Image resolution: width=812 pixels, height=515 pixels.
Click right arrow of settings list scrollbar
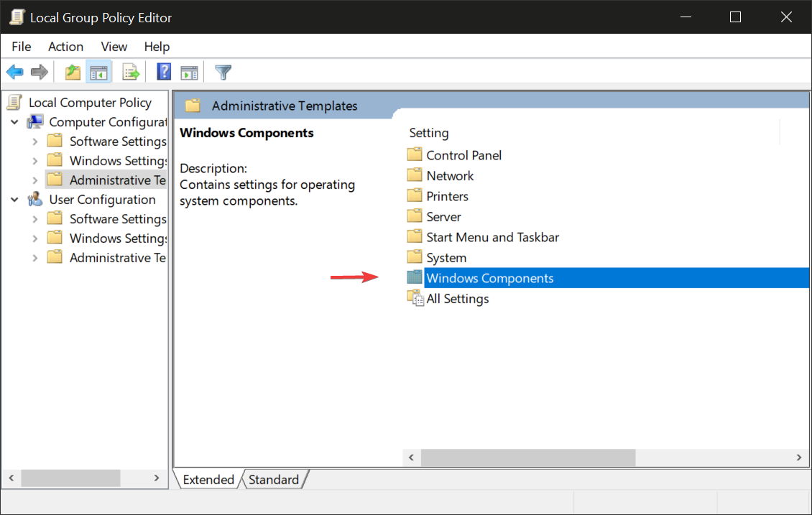(799, 458)
